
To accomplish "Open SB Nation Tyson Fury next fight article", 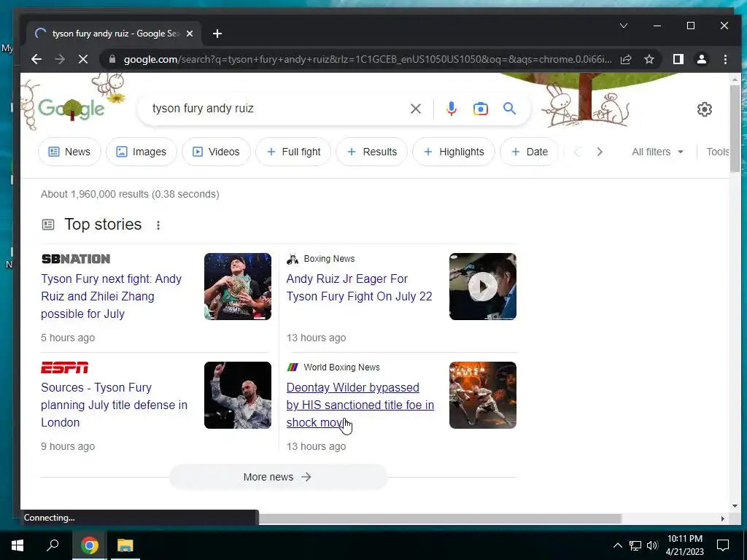I will (x=111, y=296).
